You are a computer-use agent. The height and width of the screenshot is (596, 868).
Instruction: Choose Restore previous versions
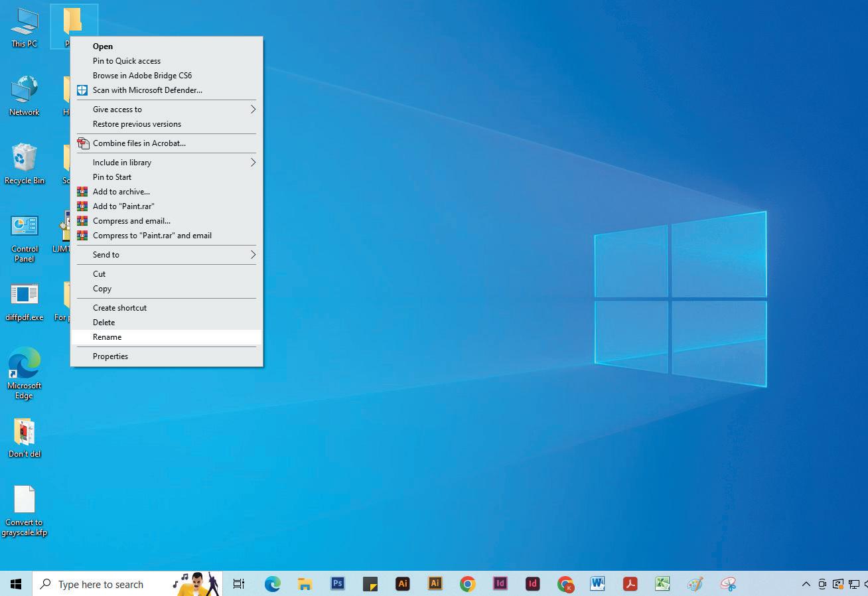pyautogui.click(x=167, y=124)
